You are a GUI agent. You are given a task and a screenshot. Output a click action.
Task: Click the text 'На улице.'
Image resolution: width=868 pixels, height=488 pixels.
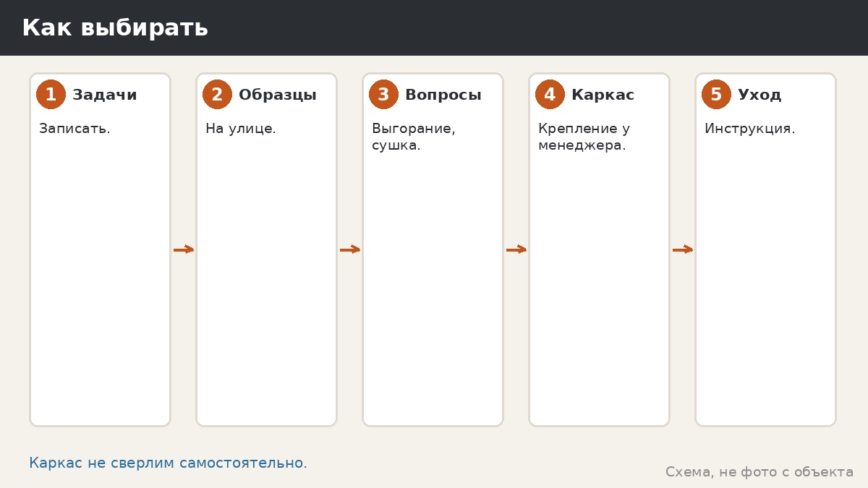click(241, 129)
